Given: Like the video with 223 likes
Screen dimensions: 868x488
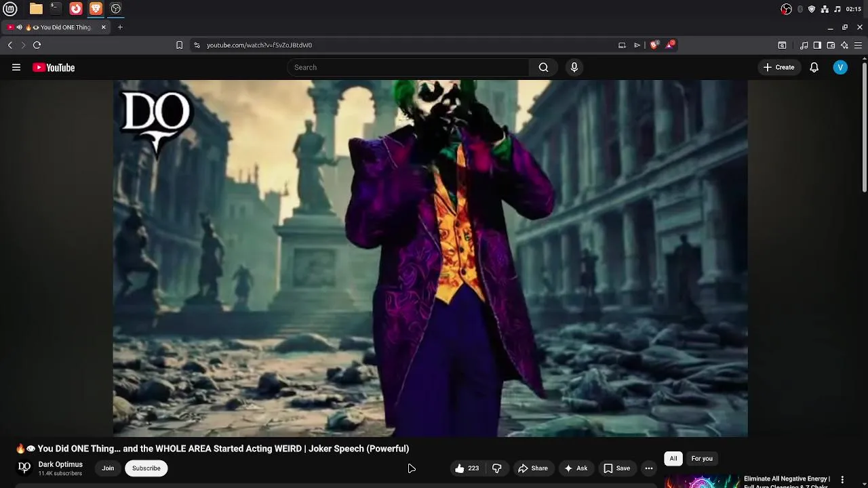Looking at the screenshot, I should [x=467, y=468].
